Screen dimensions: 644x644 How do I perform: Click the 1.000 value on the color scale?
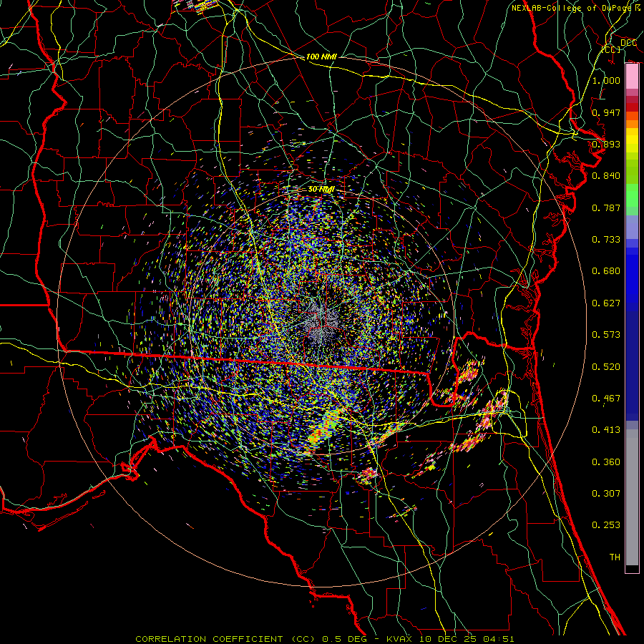point(606,80)
